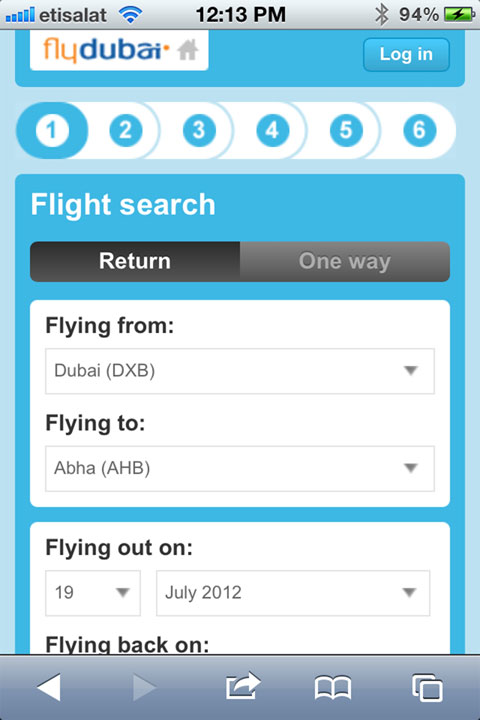
Task: Open the Flying from Dubai (DXB) dropdown
Action: click(240, 371)
